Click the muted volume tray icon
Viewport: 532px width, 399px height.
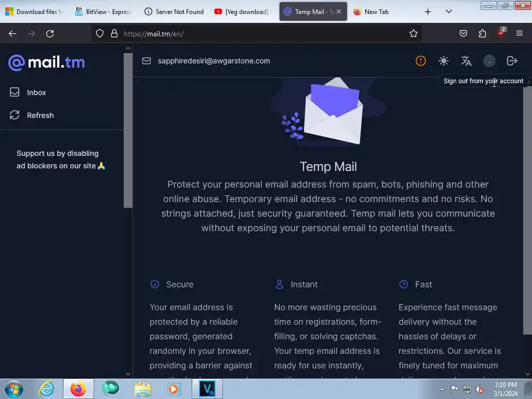click(480, 389)
